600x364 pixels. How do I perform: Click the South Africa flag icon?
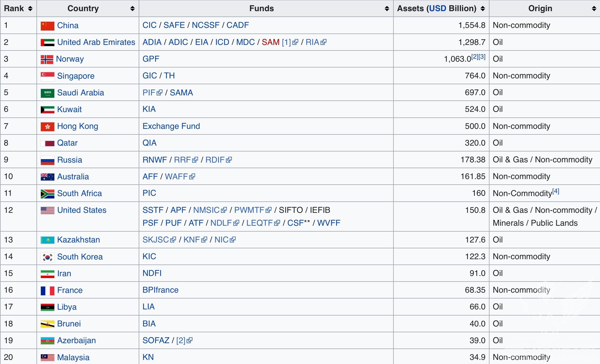pyautogui.click(x=47, y=194)
